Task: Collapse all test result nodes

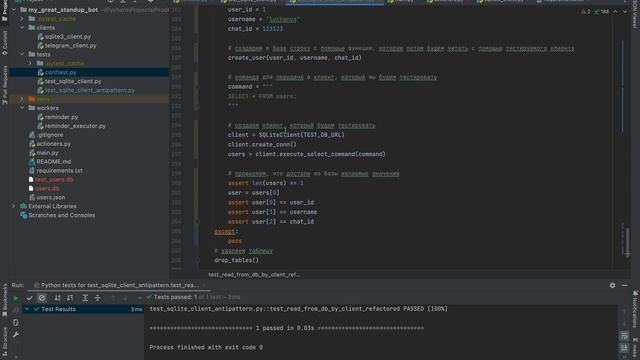Action: point(98,298)
